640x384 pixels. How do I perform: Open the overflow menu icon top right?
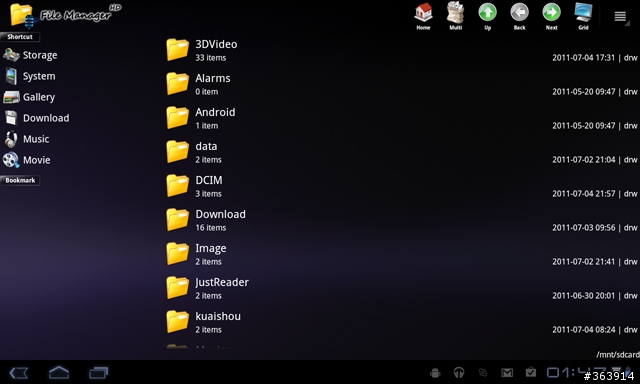(x=620, y=16)
